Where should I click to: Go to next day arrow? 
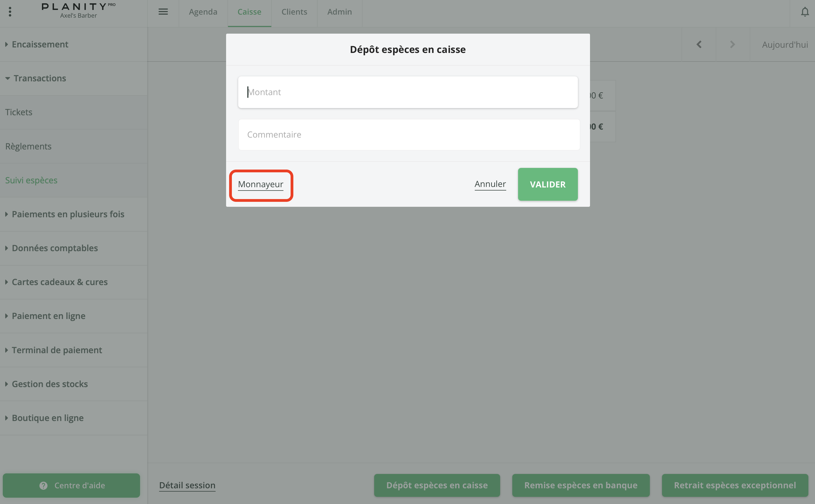pyautogui.click(x=732, y=44)
